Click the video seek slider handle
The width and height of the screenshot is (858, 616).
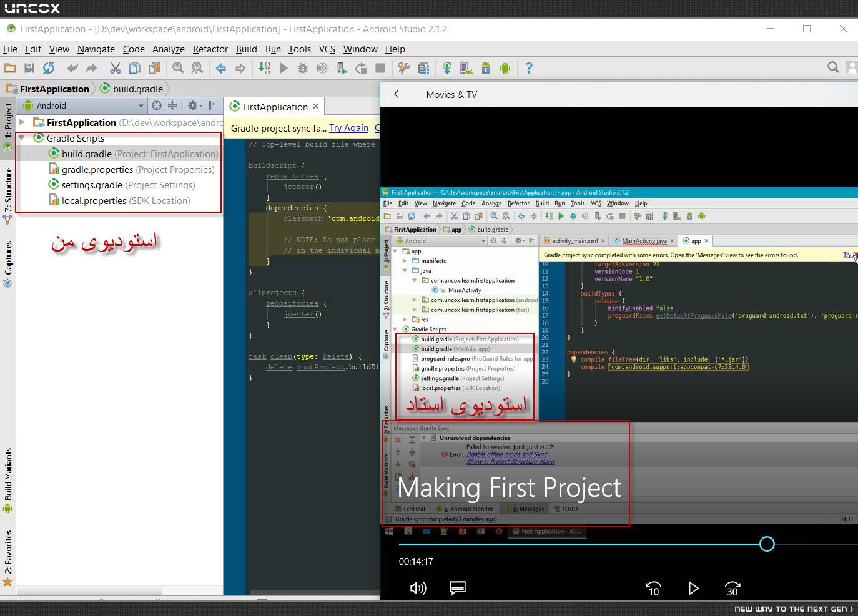click(x=767, y=544)
